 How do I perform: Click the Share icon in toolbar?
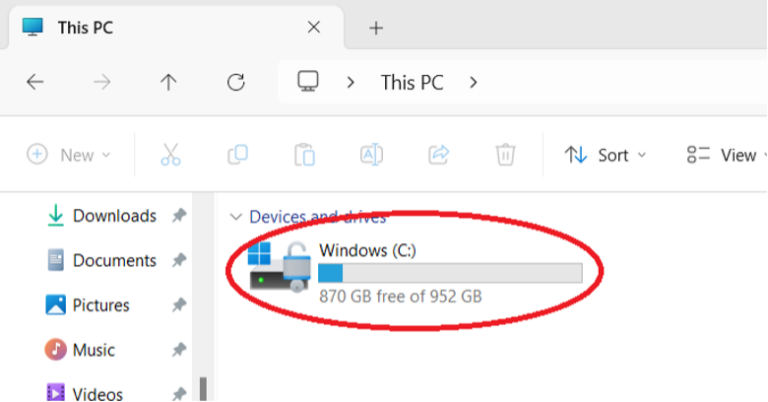click(x=438, y=155)
